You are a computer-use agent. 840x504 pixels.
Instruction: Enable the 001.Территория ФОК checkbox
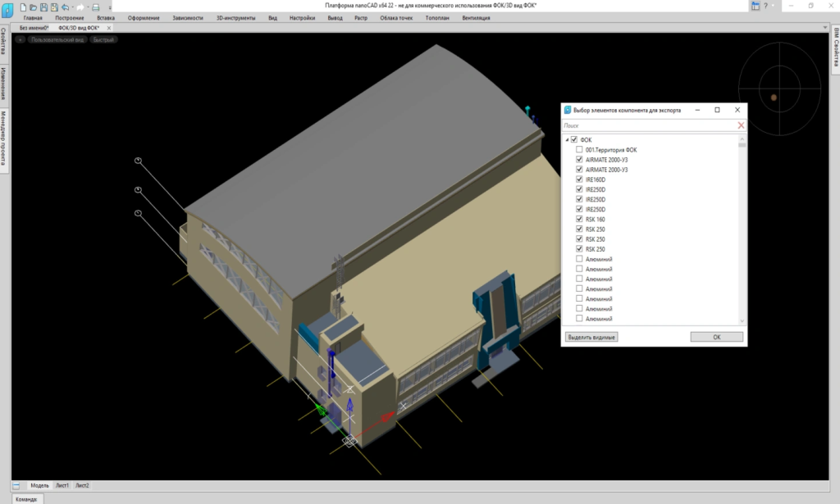click(x=579, y=150)
